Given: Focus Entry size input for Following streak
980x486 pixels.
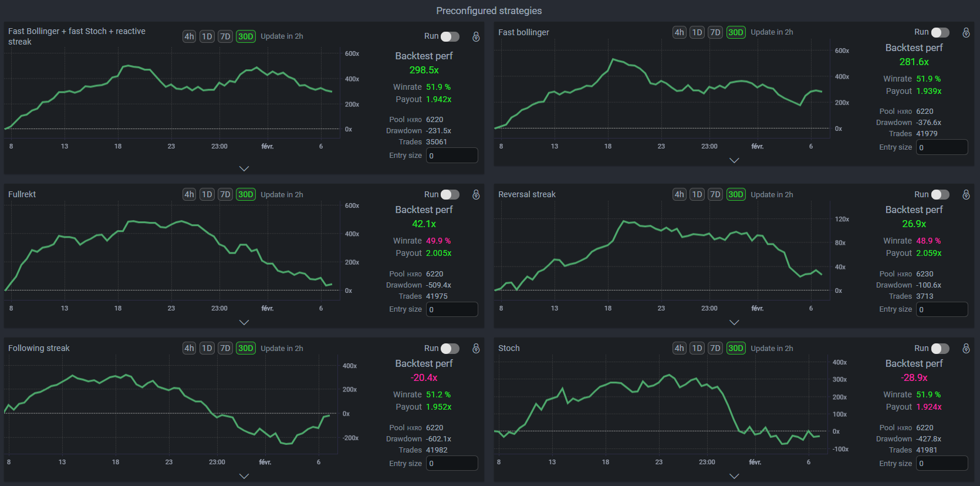Looking at the screenshot, I should [x=452, y=463].
